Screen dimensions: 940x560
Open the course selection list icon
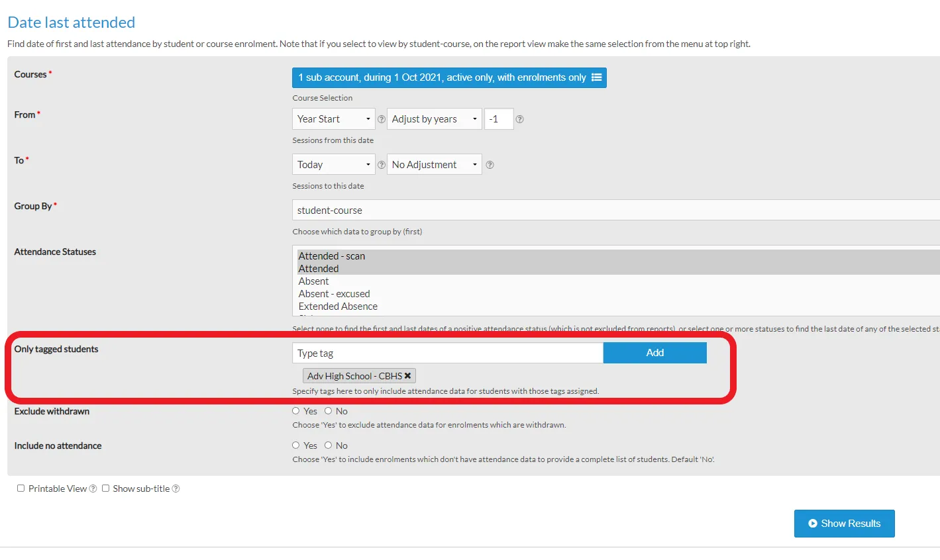pos(596,77)
